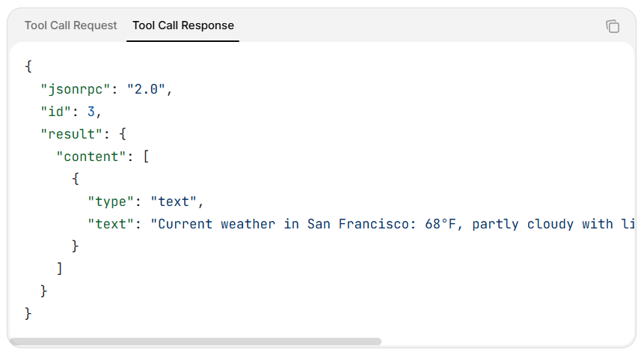Click the opening brace after "result"
The image size is (644, 358).
tap(122, 134)
